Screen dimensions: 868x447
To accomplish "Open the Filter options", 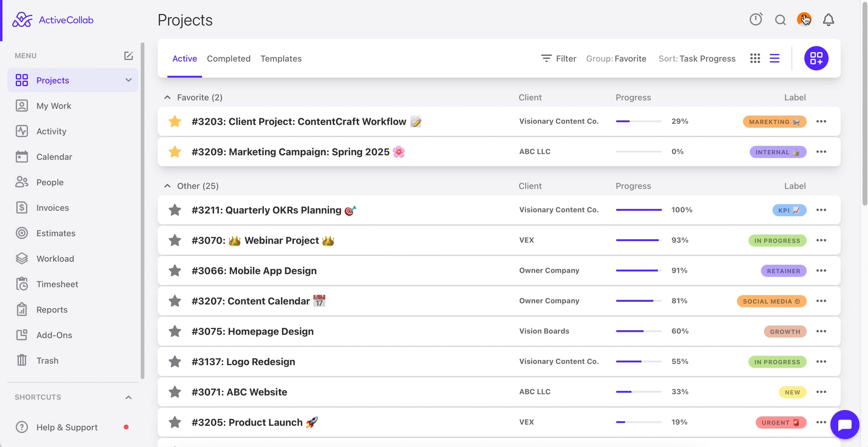I will click(558, 59).
